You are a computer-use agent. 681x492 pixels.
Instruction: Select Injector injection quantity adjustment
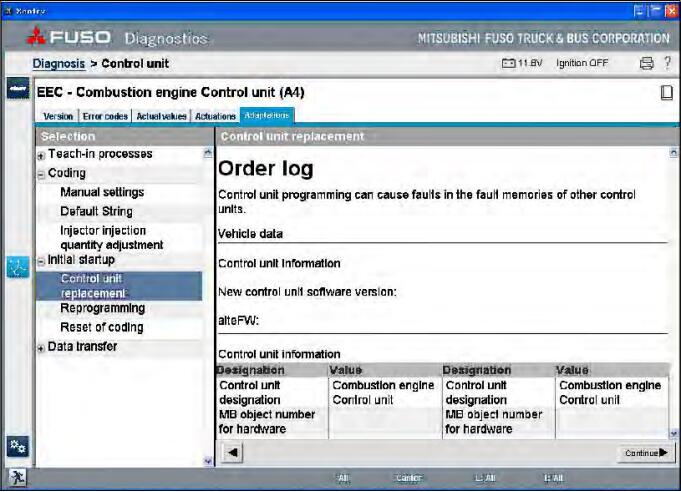[x=112, y=238]
